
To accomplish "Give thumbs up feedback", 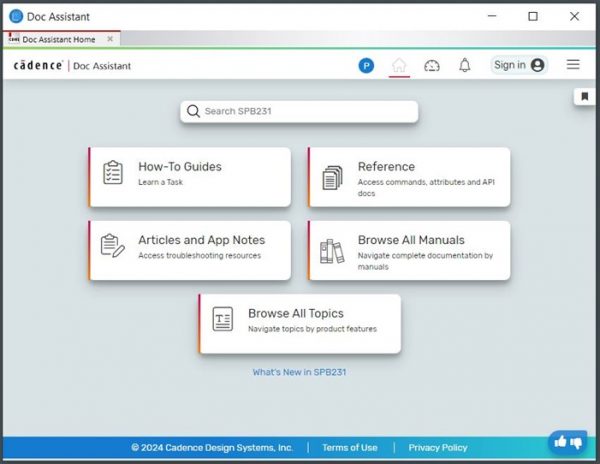I will click(560, 442).
